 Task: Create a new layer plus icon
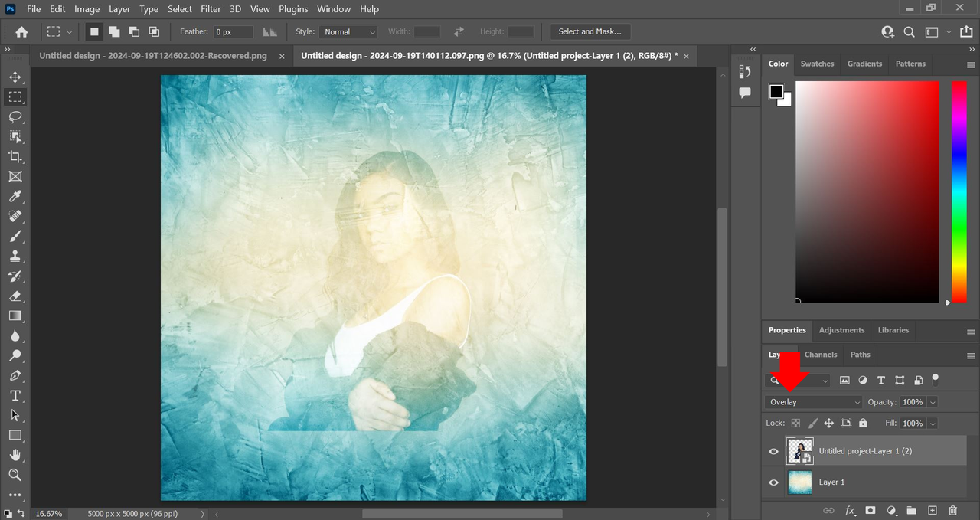coord(933,510)
